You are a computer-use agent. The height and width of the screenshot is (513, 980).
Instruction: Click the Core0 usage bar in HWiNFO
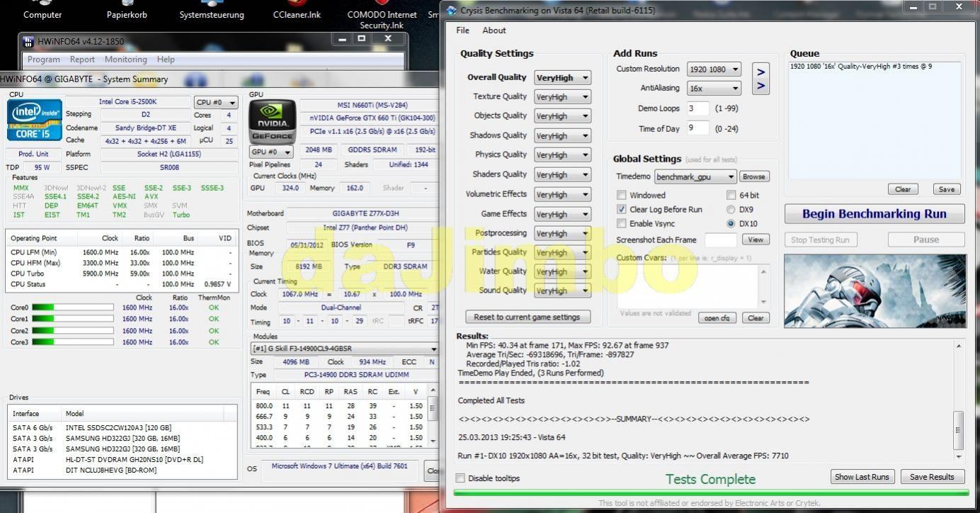72,308
